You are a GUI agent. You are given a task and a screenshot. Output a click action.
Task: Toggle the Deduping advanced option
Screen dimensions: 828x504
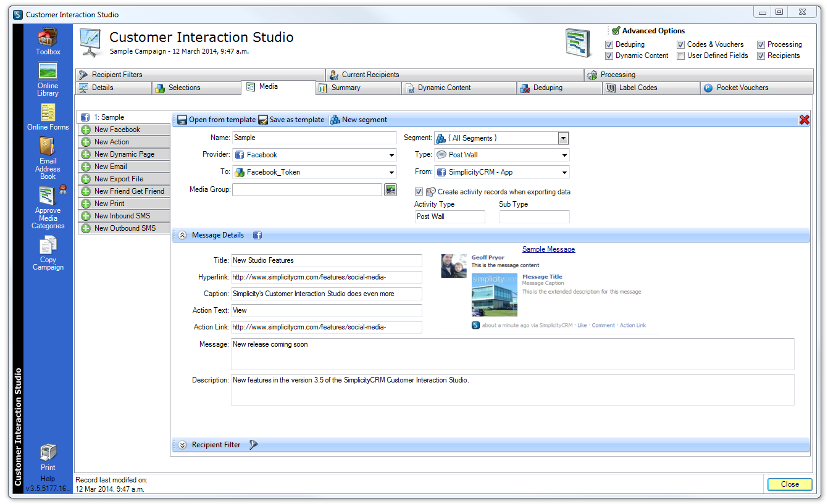tap(609, 44)
